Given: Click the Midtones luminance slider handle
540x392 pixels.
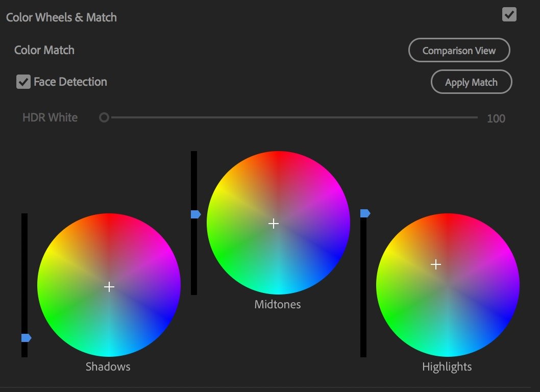Looking at the screenshot, I should click(194, 214).
